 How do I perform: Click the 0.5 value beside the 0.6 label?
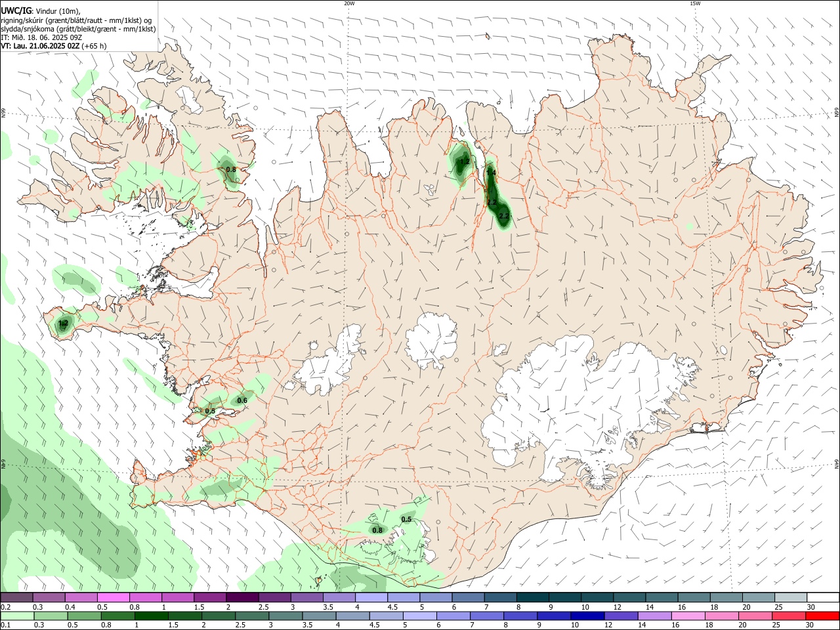tap(210, 411)
